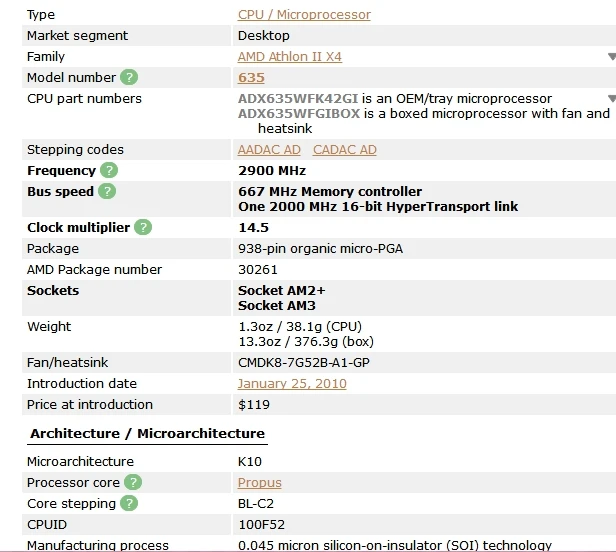Open the Frequency help question mark
616x552 pixels.
point(109,171)
